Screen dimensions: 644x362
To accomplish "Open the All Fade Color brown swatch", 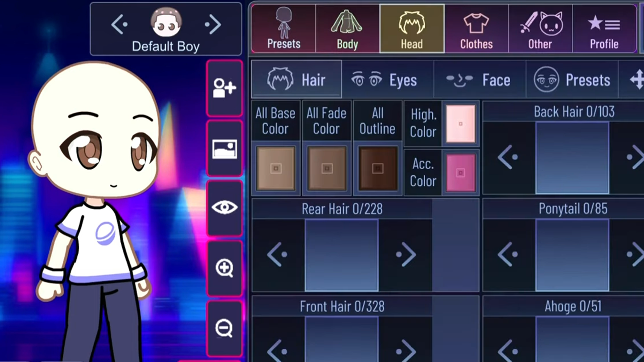I will [327, 169].
